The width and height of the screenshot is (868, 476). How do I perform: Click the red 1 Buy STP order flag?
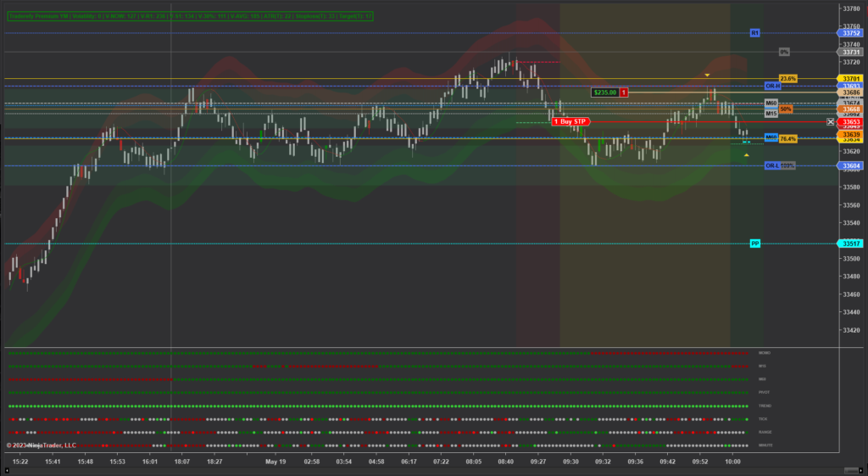[x=570, y=122]
